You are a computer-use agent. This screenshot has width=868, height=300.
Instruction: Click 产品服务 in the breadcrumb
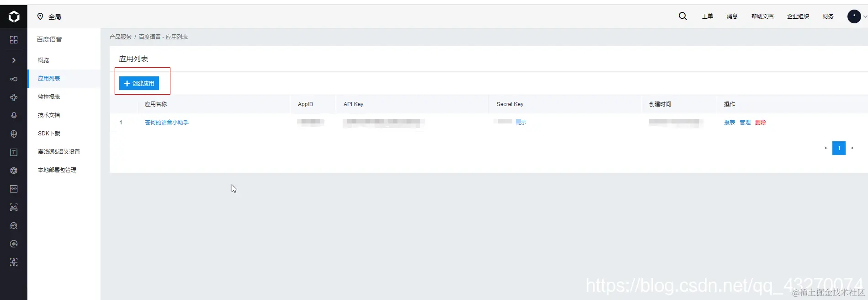(x=120, y=37)
